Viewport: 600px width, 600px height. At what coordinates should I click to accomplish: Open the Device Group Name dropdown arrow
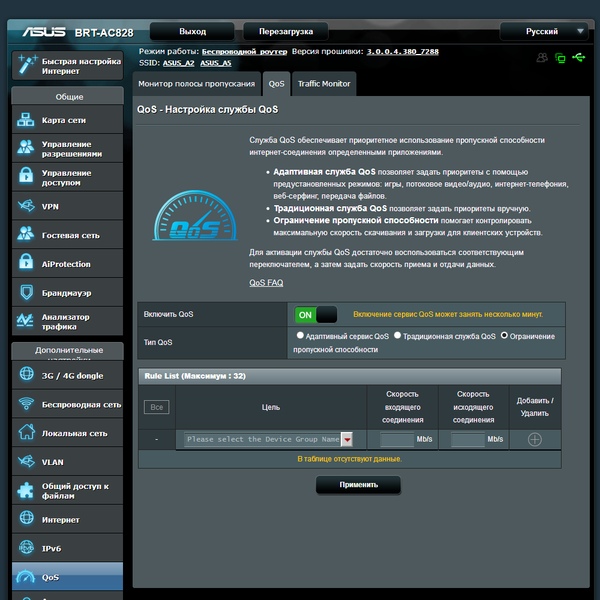click(x=347, y=439)
